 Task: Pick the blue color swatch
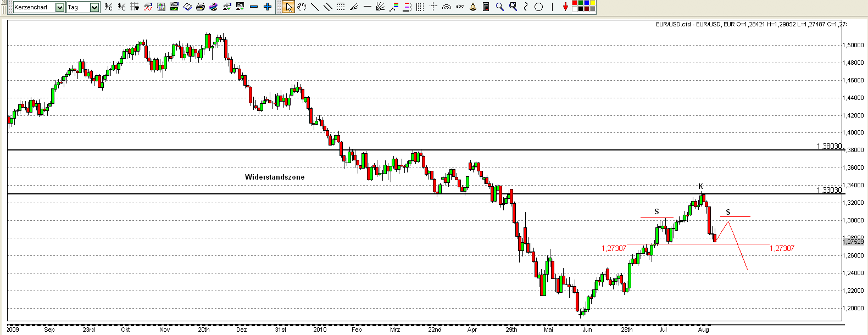point(587,3)
